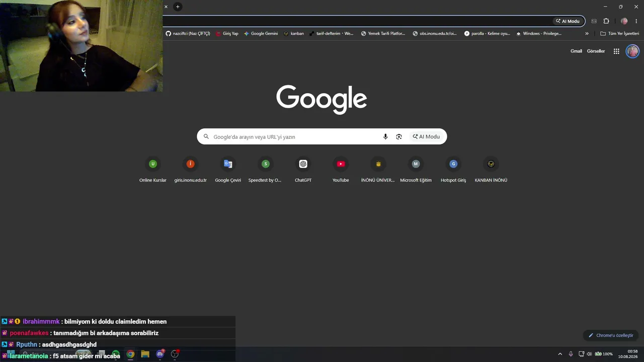Image resolution: width=644 pixels, height=362 pixels.
Task: Open OBS Studio in the taskbar
Action: [x=175, y=354]
